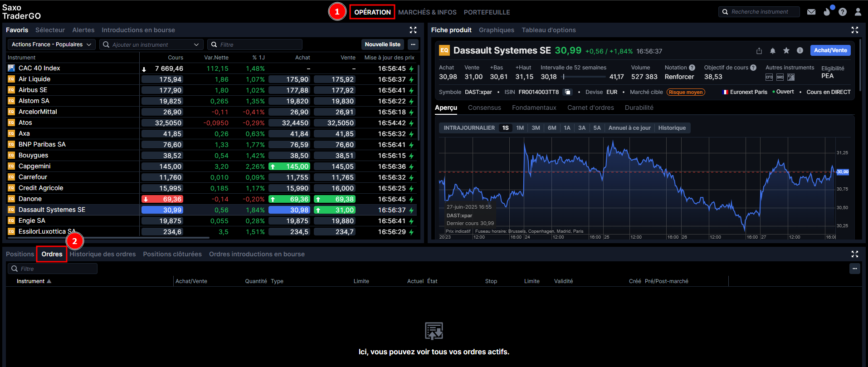Select the 6M chart range

(552, 128)
